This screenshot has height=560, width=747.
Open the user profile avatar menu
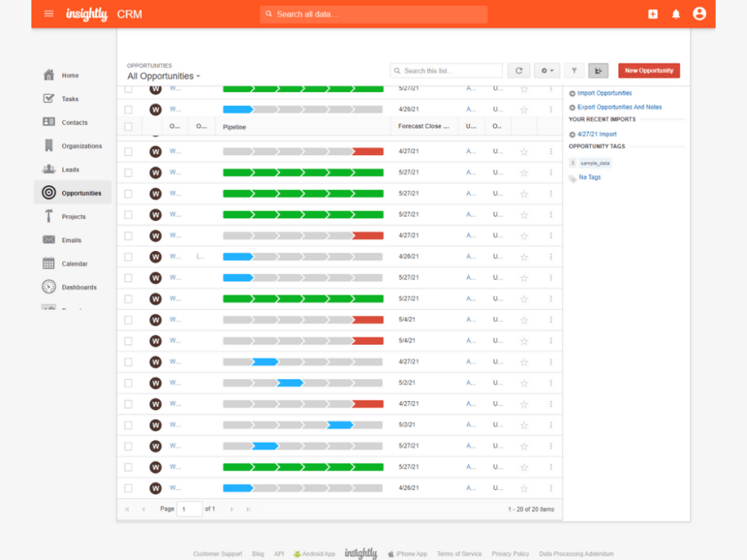click(x=699, y=13)
